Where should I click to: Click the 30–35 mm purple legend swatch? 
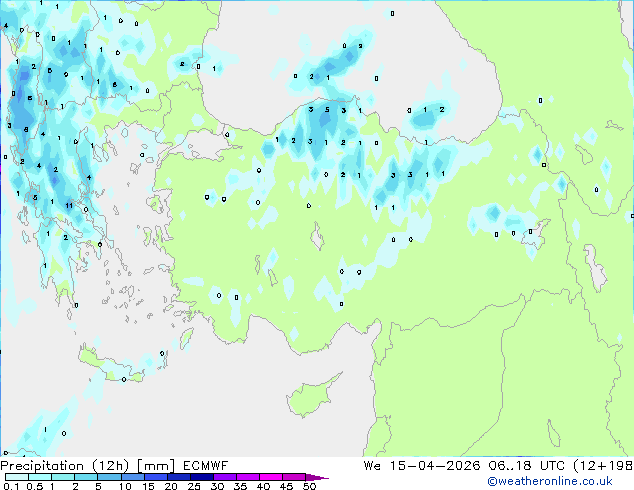225,477
